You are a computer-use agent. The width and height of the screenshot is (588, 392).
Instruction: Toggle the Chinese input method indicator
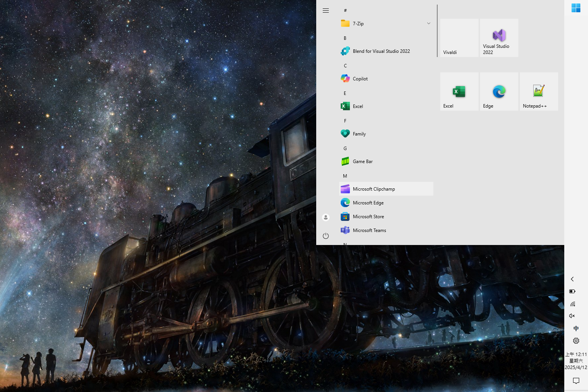(576, 328)
